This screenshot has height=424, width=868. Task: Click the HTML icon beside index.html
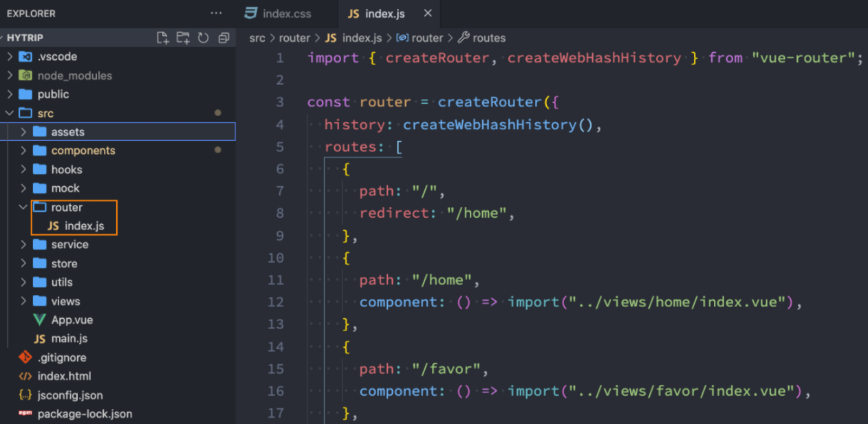[x=25, y=377]
